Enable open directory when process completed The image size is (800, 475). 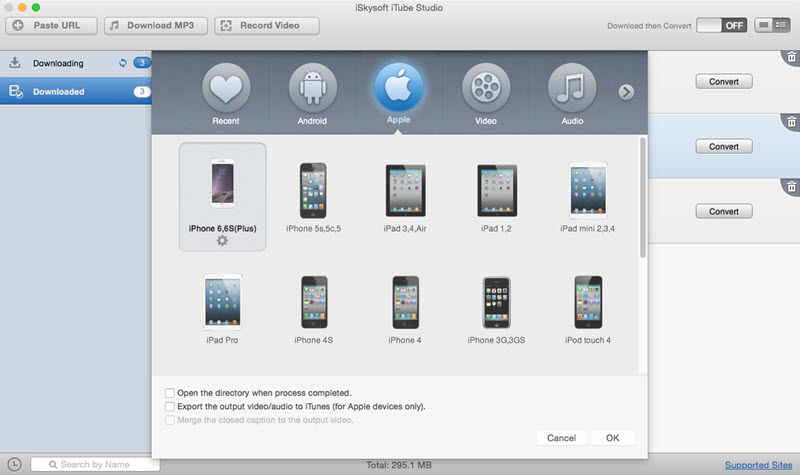pos(170,393)
